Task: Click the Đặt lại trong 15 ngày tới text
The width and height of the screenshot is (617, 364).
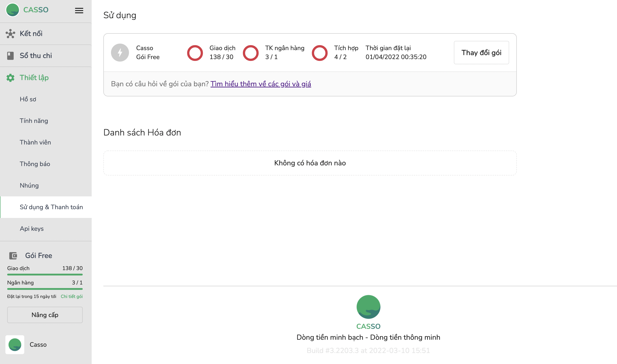Action: tap(32, 297)
